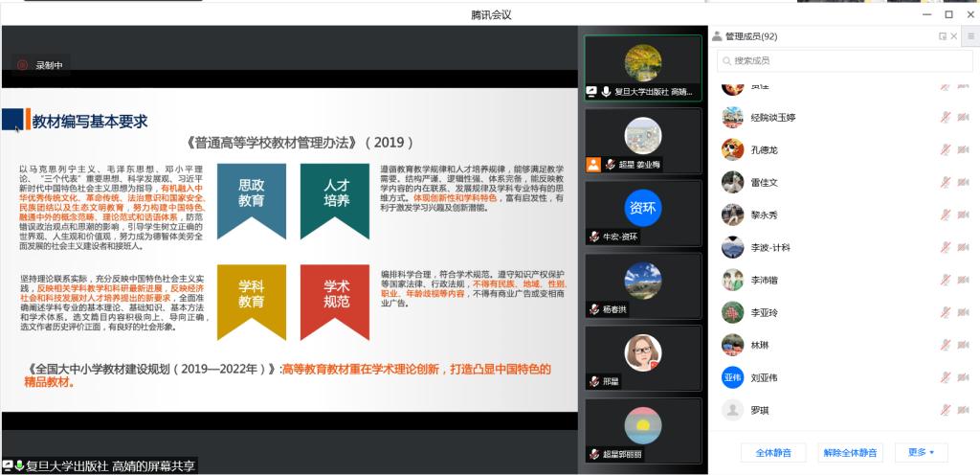The width and height of the screenshot is (980, 475).
Task: Select the 牛奕-资环 video tile
Action: click(x=643, y=213)
